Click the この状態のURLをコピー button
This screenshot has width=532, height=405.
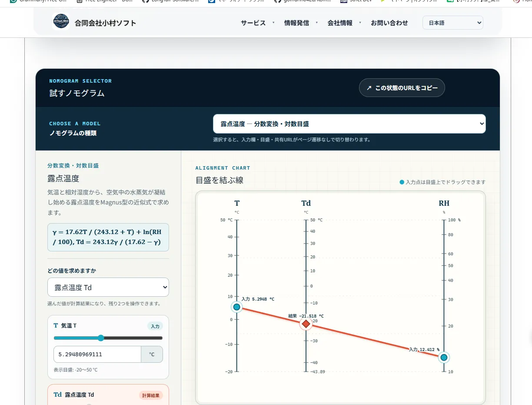pos(402,88)
